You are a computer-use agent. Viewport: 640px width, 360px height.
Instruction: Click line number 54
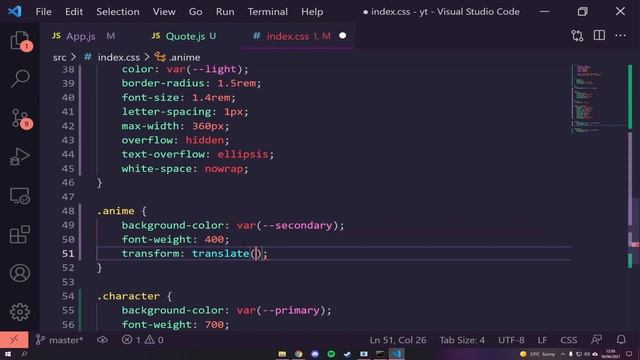coord(68,296)
